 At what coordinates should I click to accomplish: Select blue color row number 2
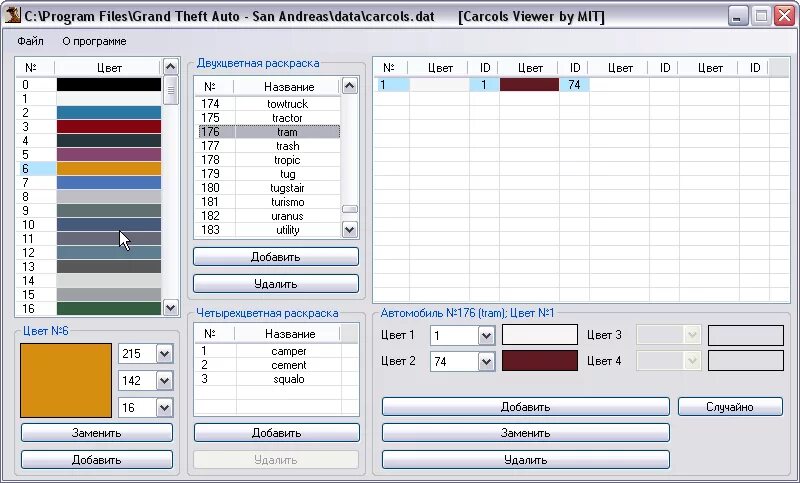pos(89,113)
